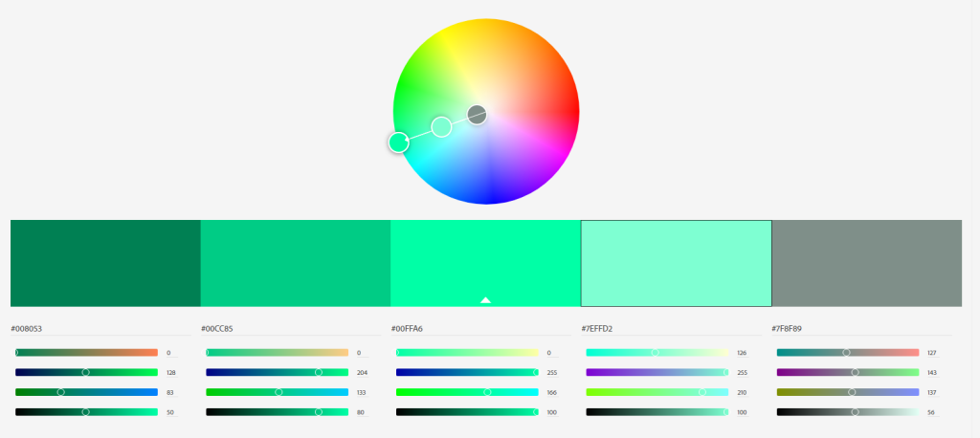Select the pale mint #7EFFD2 swatch
980x438 pixels.
(x=676, y=263)
